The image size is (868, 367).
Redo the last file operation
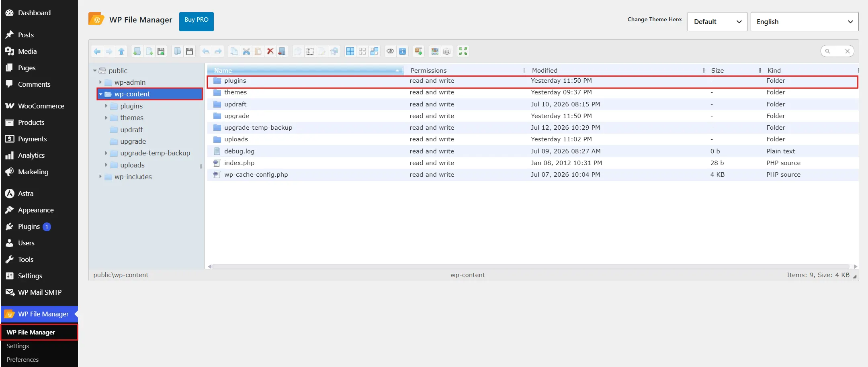[x=218, y=51]
